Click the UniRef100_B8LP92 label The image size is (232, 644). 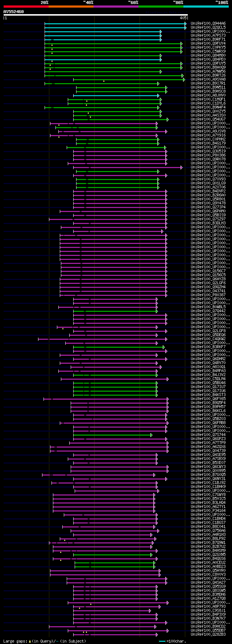click(x=208, y=539)
